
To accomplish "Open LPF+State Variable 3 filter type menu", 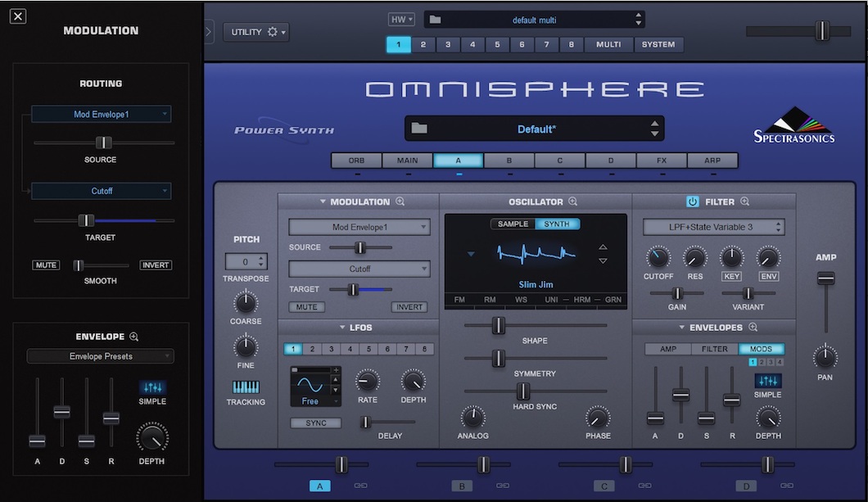I will pyautogui.click(x=713, y=227).
